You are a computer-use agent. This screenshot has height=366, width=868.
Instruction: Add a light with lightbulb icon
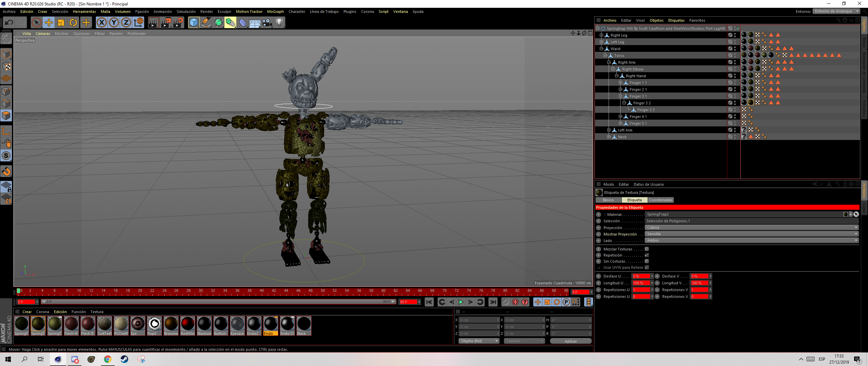click(279, 23)
